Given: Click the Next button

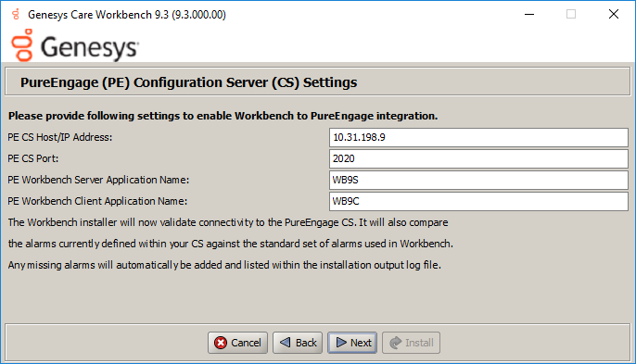Looking at the screenshot, I should point(352,343).
